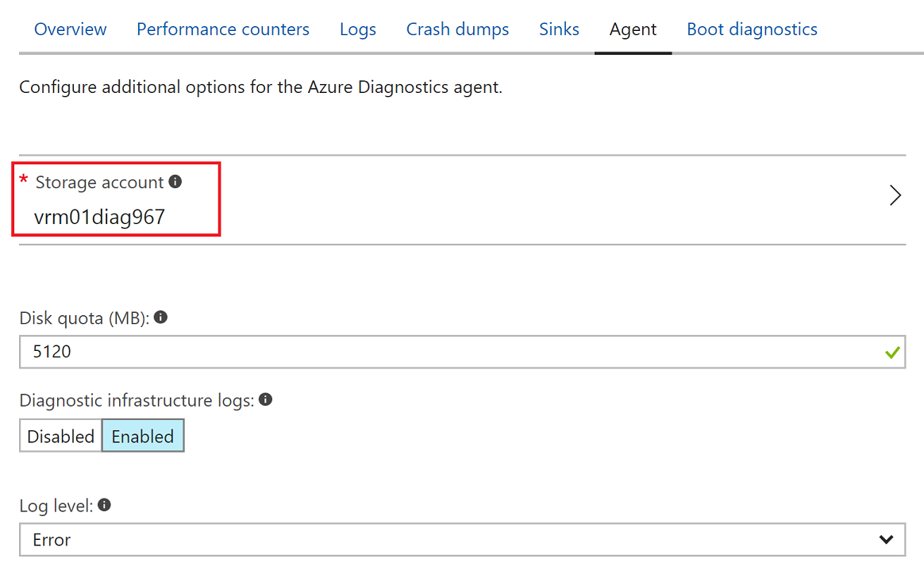Select the Agent tab
The width and height of the screenshot is (924, 578).
tap(633, 29)
